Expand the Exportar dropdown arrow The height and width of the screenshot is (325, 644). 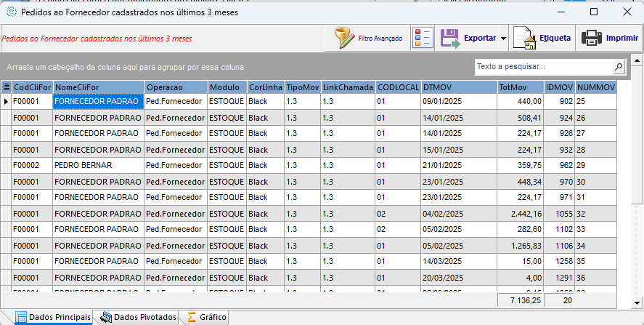(503, 39)
